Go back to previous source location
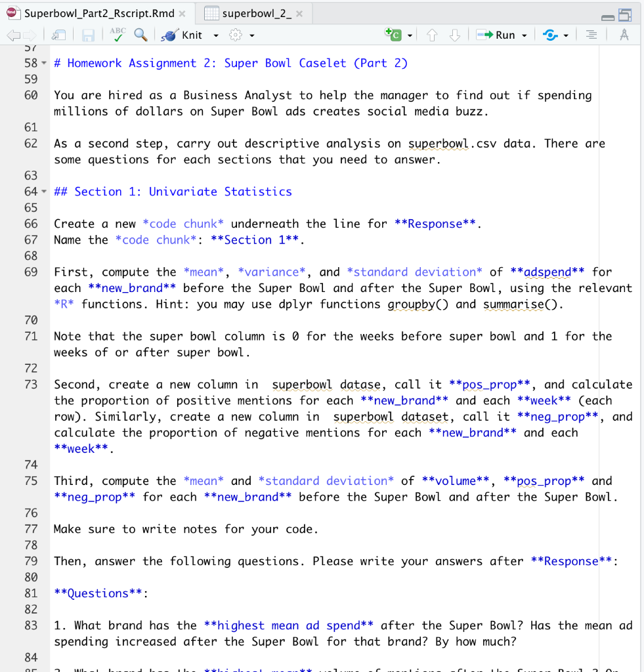This screenshot has height=672, width=644. click(13, 35)
